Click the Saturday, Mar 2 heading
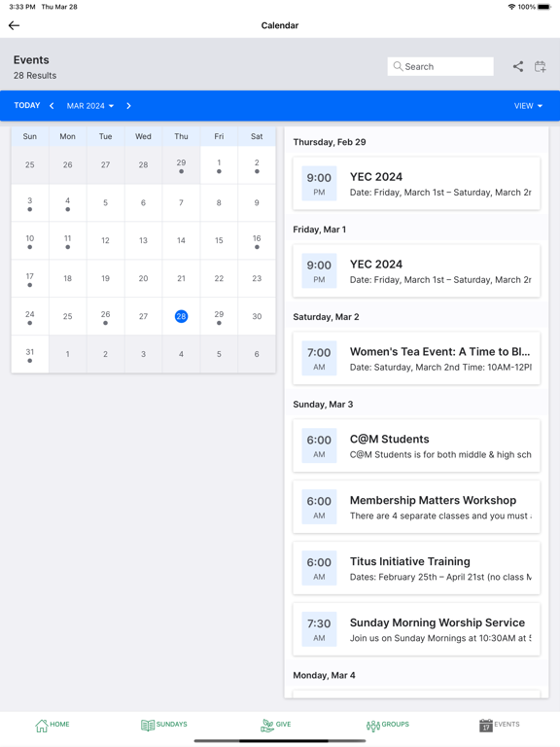This screenshot has width=560, height=747. coord(326,317)
